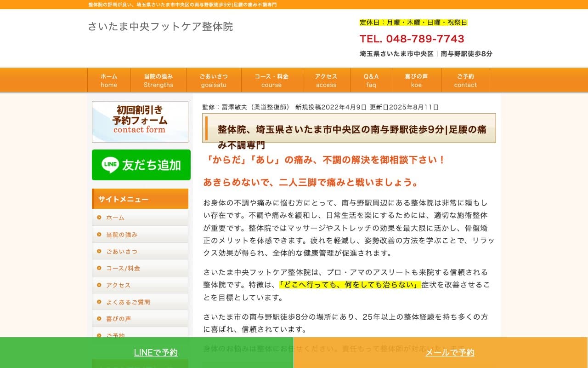Click the arrow icon next to 当院の強み
This screenshot has width=588, height=368.
pyautogui.click(x=100, y=235)
